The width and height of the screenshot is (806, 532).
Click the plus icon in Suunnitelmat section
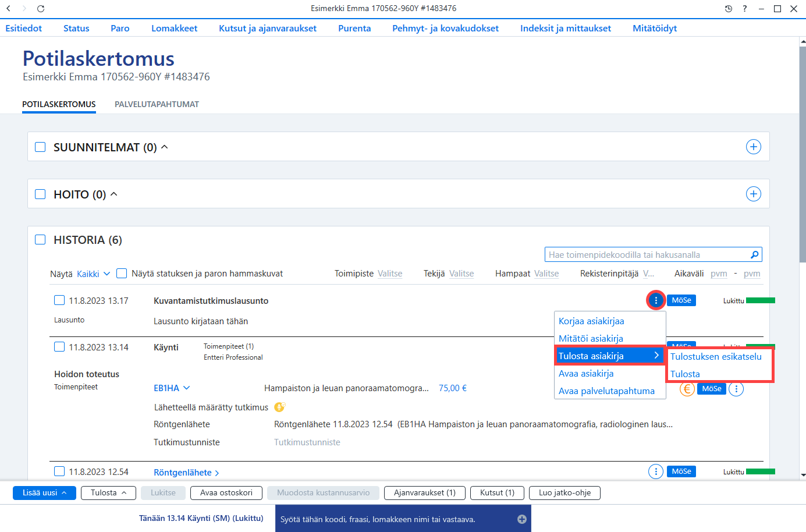pyautogui.click(x=754, y=147)
